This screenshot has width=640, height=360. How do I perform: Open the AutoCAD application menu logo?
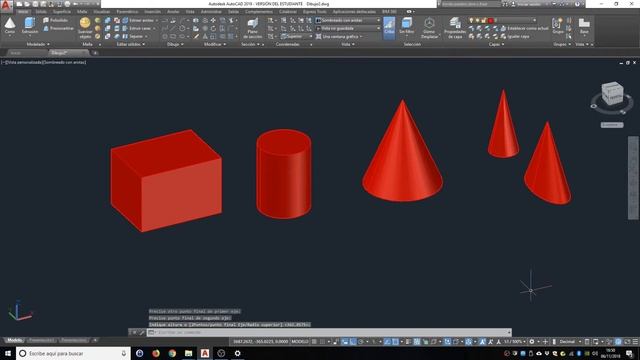tap(6, 5)
